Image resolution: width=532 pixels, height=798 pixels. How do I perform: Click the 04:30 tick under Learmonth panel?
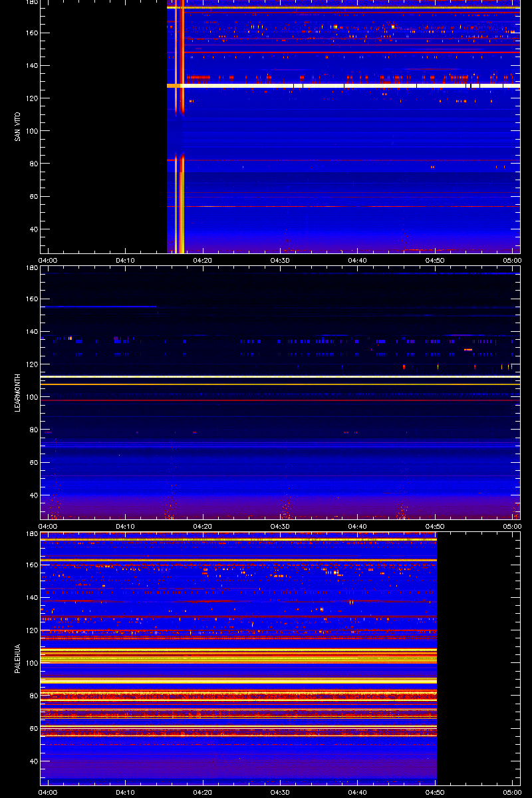[280, 526]
